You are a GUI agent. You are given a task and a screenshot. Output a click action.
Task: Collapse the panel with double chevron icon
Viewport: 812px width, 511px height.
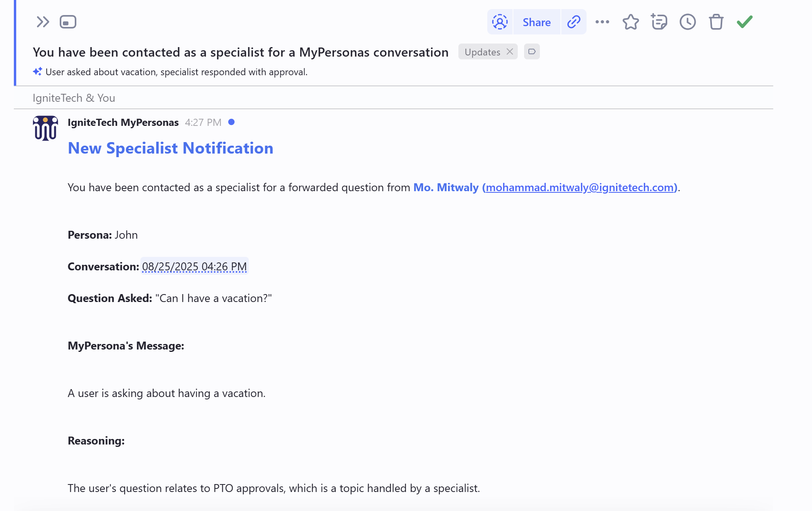coord(43,22)
